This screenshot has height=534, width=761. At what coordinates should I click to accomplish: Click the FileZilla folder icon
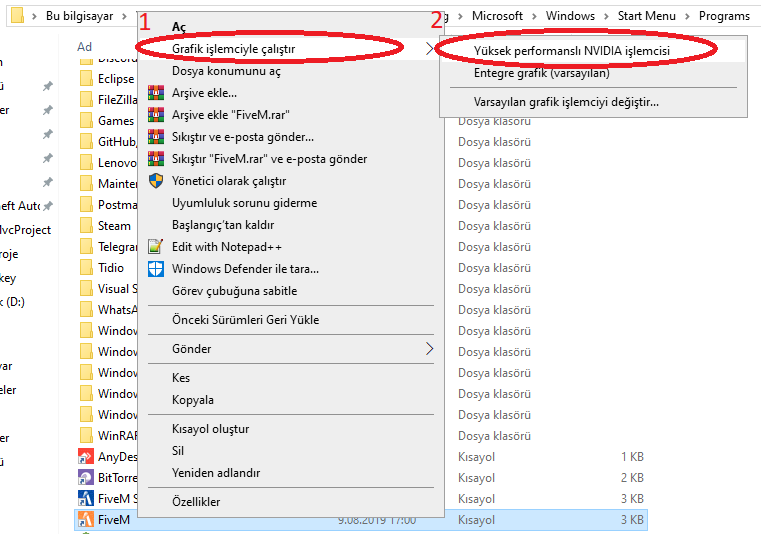tap(86, 100)
